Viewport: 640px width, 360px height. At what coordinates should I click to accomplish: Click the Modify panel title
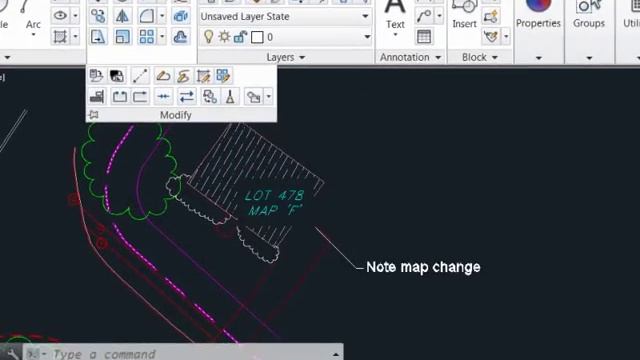176,115
